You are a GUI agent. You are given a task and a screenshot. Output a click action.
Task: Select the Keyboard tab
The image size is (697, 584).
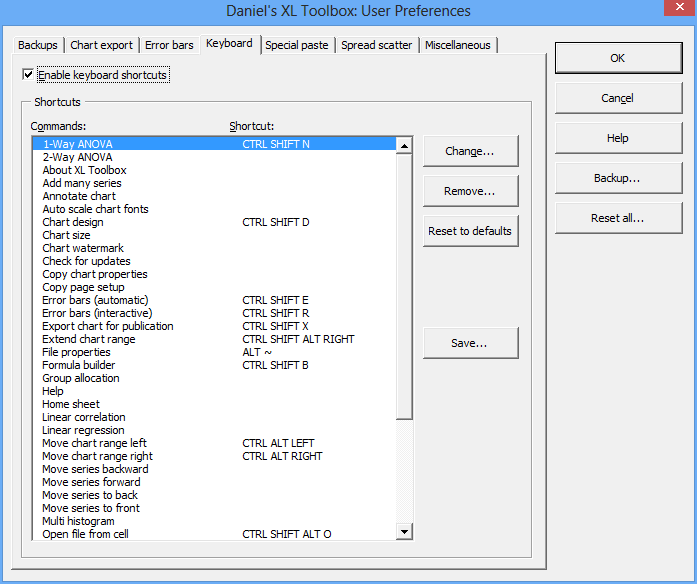[x=229, y=44]
